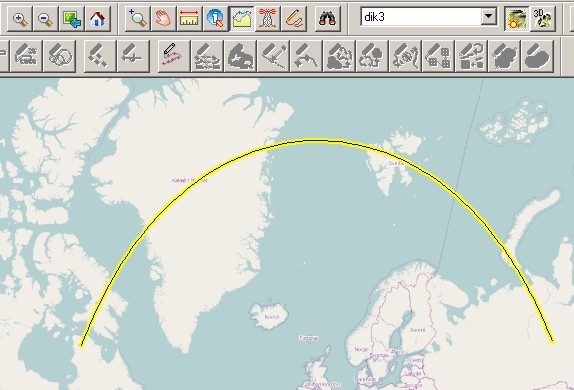Select the zoom in magnifier tool
Viewport: 574px width, 390px height.
coord(20,18)
